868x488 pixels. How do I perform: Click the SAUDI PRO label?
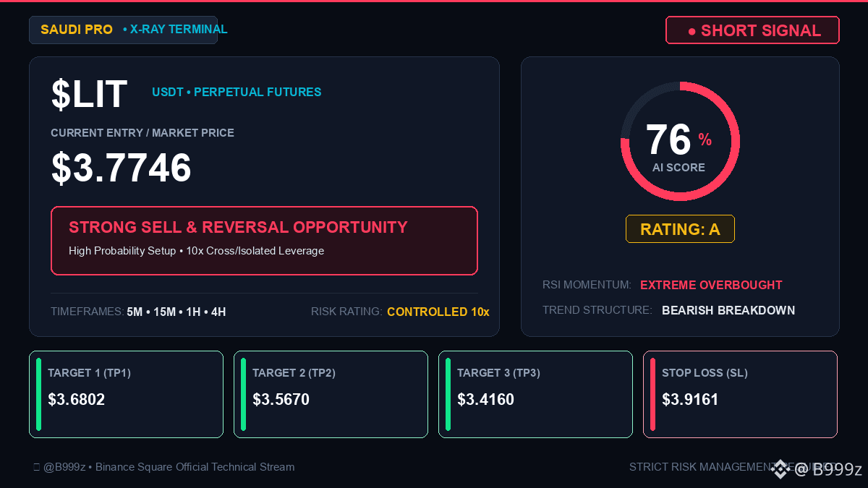77,30
